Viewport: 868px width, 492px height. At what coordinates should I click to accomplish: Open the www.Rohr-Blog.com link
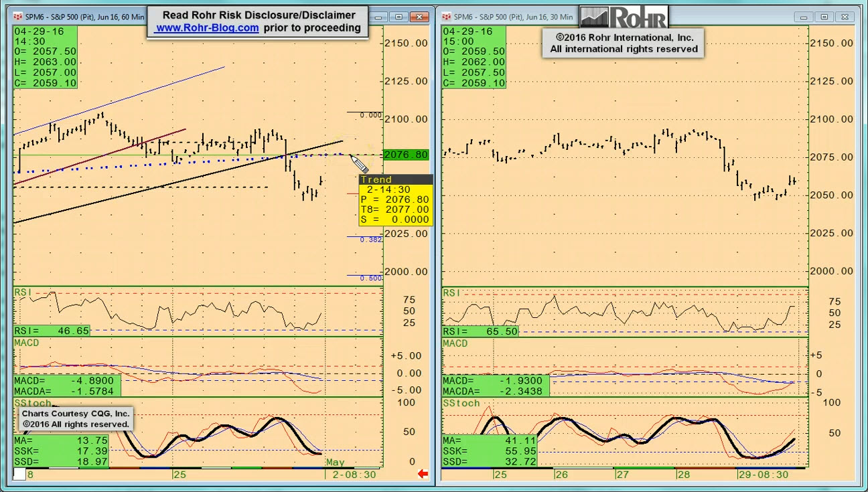[x=207, y=28]
